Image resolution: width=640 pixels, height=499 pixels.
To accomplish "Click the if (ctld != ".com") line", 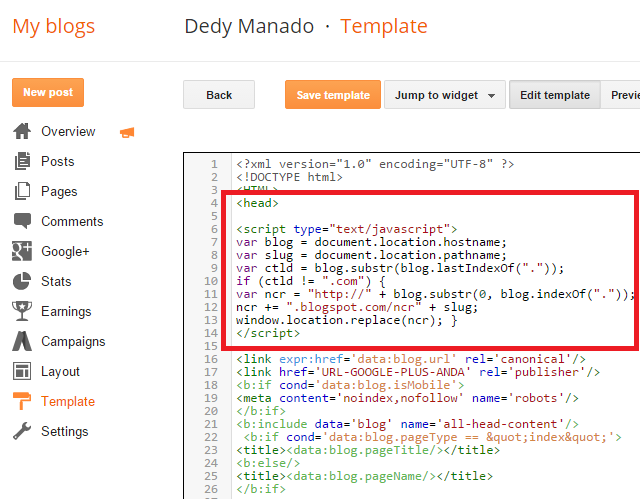I will pos(311,281).
